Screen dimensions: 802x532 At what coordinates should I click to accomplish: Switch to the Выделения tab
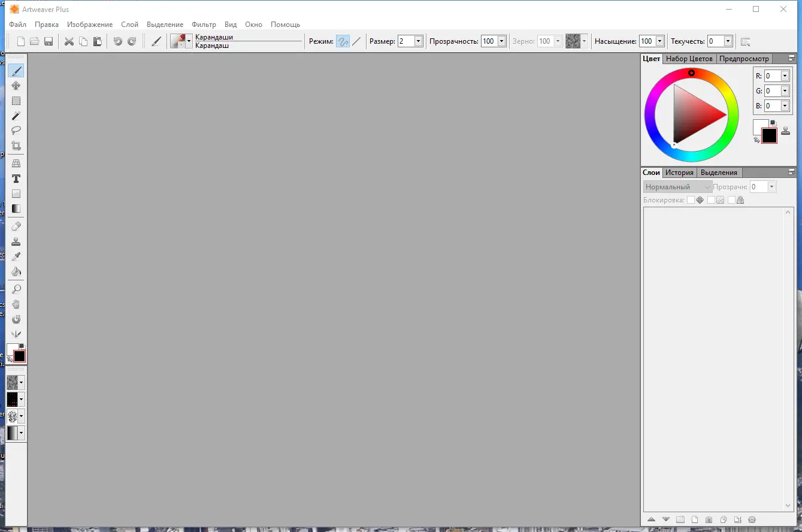click(719, 173)
